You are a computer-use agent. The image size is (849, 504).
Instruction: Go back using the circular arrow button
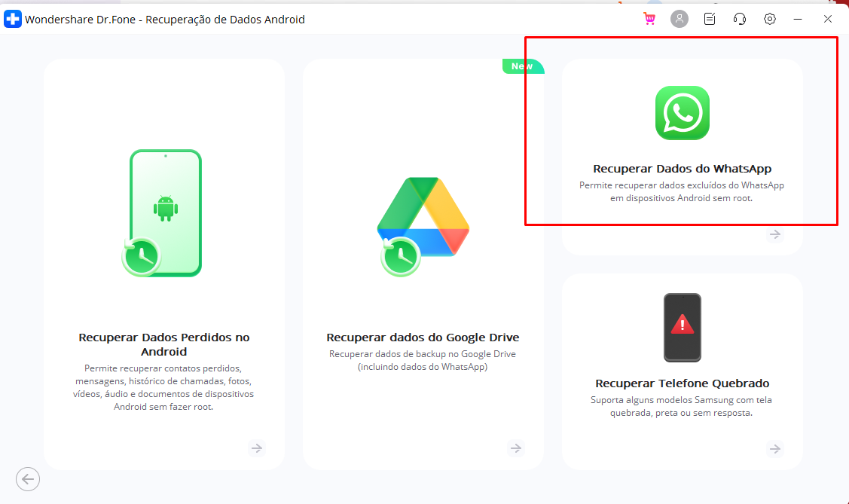[28, 479]
